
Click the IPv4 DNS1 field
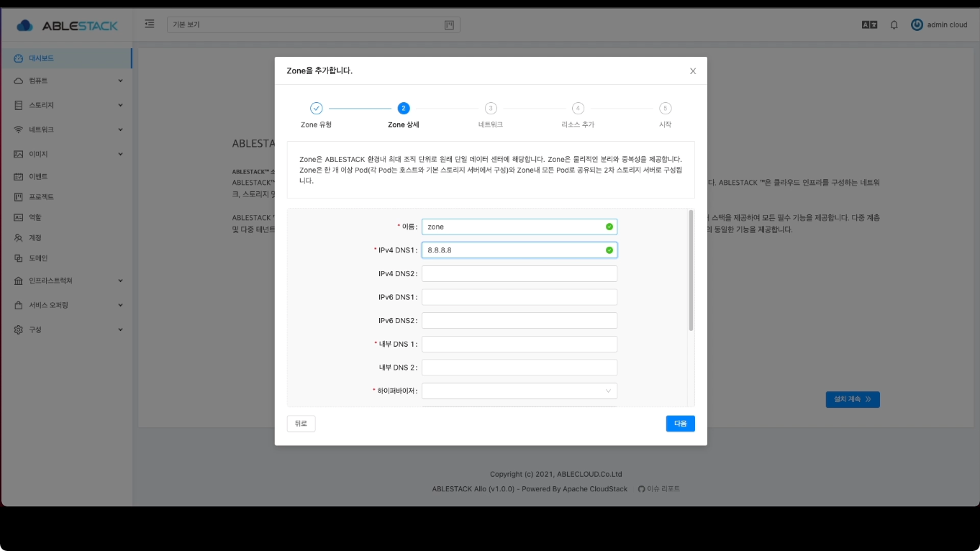(x=520, y=250)
